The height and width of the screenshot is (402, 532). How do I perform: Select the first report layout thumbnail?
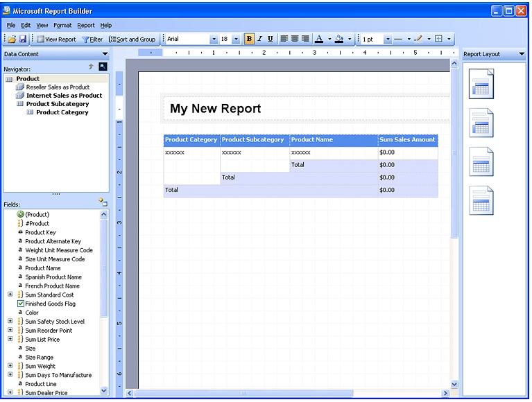click(481, 85)
